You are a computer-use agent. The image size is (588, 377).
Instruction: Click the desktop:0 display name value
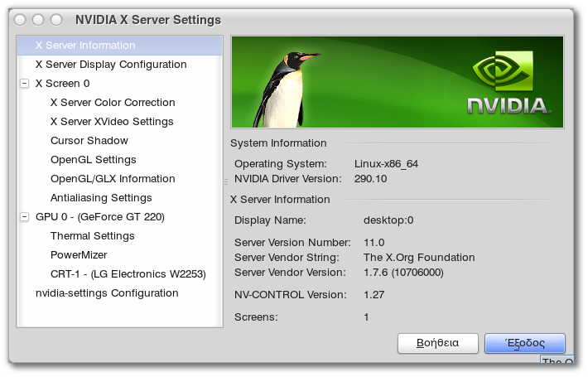tap(388, 220)
